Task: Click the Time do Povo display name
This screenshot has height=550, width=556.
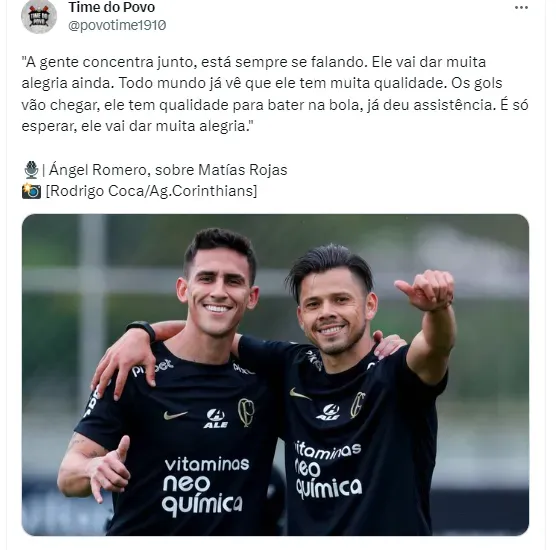Action: [x=112, y=7]
